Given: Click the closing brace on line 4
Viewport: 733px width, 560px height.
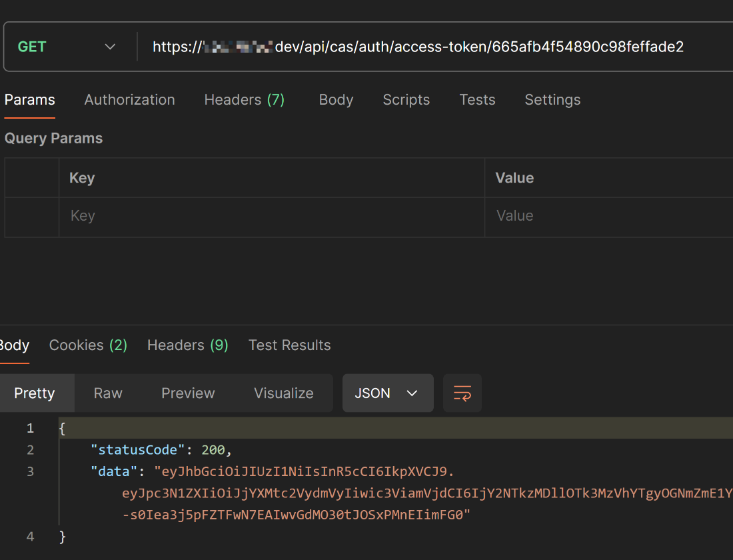Looking at the screenshot, I should click(62, 537).
